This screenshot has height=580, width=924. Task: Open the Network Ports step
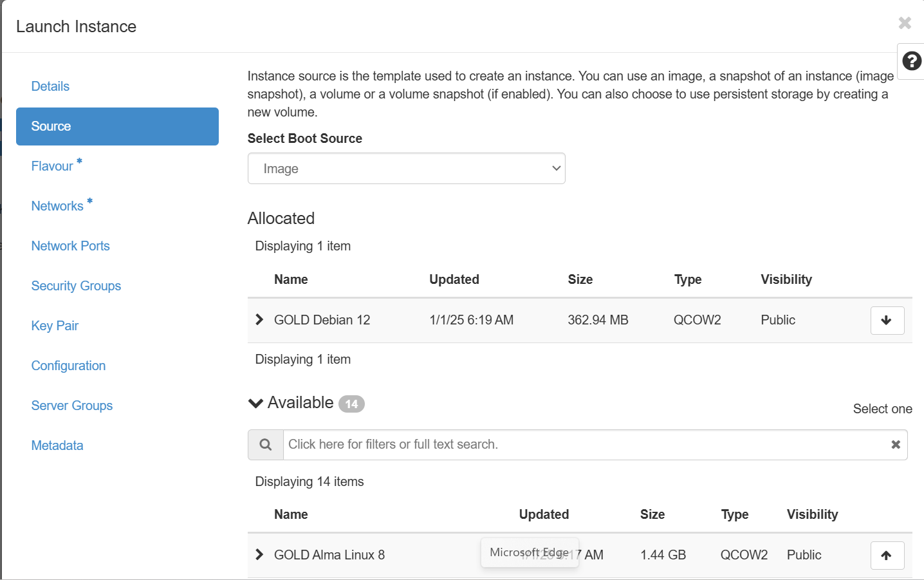coord(70,246)
